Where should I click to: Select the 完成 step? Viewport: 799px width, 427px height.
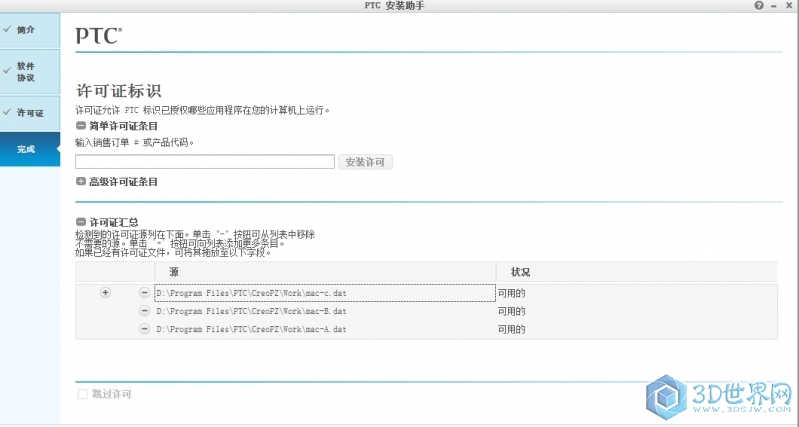pyautogui.click(x=30, y=149)
